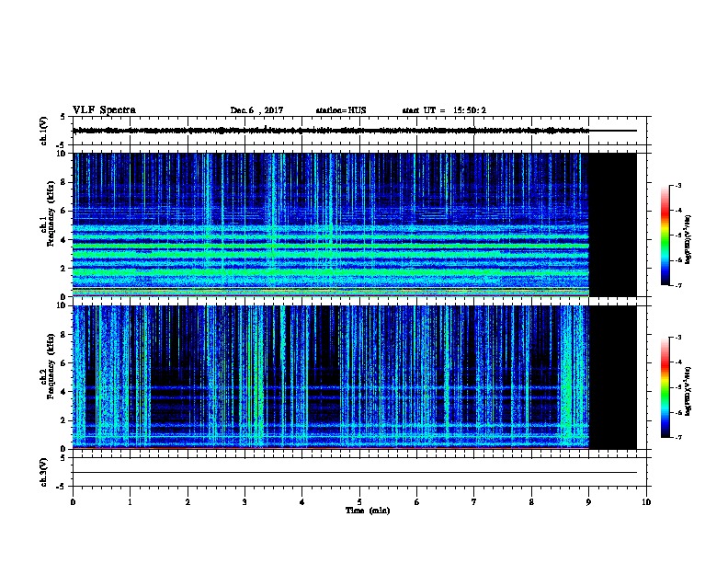
Task: Click the green 4 kHz band in ch.1 spectrogram
Action: pos(331,237)
